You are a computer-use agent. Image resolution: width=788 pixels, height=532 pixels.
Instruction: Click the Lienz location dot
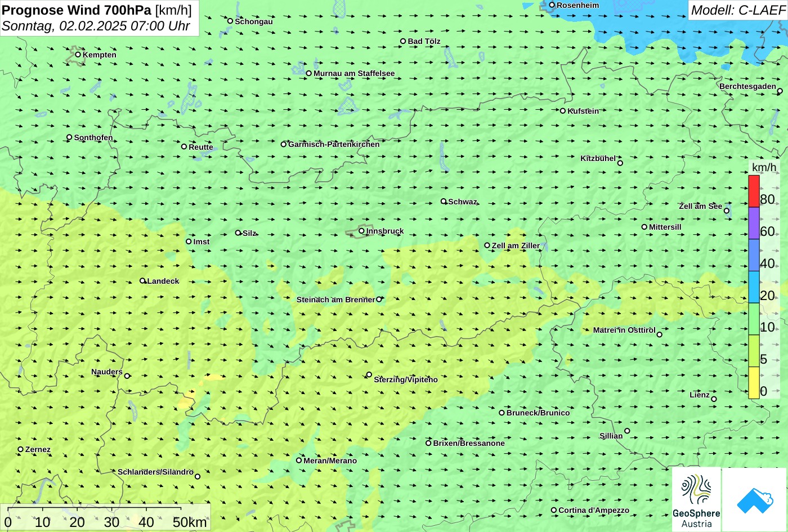[714, 399]
